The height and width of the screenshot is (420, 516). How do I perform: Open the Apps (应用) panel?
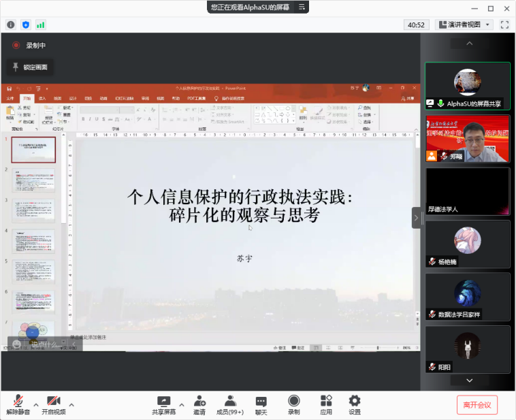tap(326, 405)
